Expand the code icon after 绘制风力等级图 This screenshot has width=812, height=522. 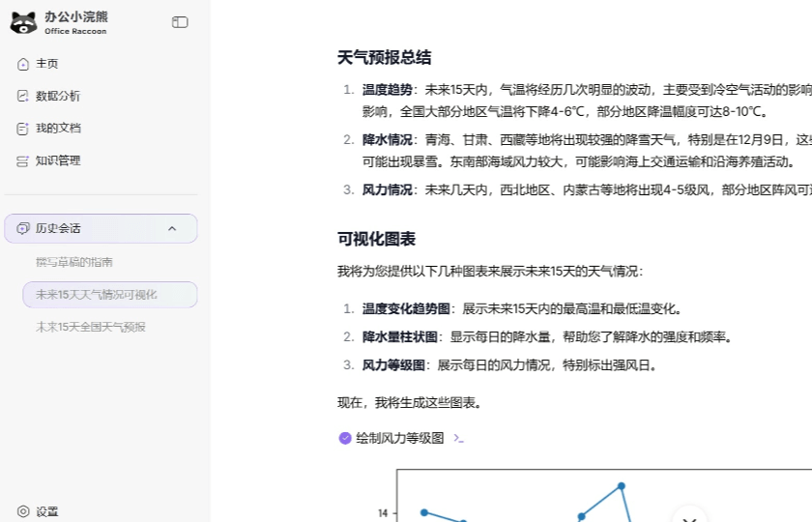pos(458,438)
